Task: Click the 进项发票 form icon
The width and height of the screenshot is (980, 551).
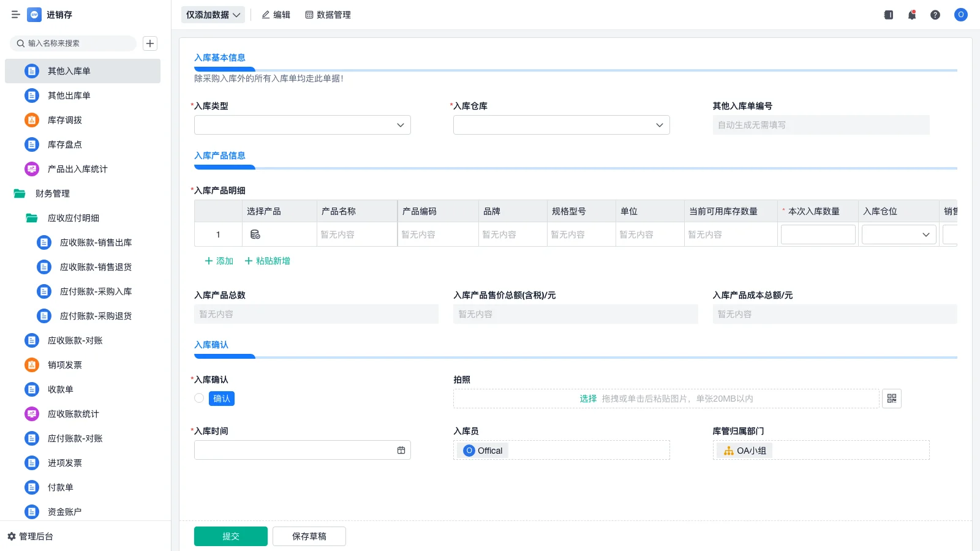Action: [32, 463]
